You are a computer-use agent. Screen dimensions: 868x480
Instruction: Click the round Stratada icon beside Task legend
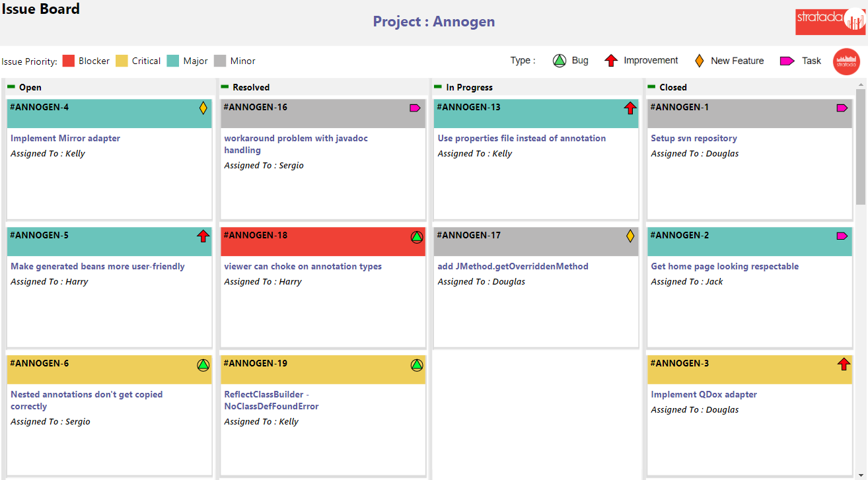pos(846,61)
